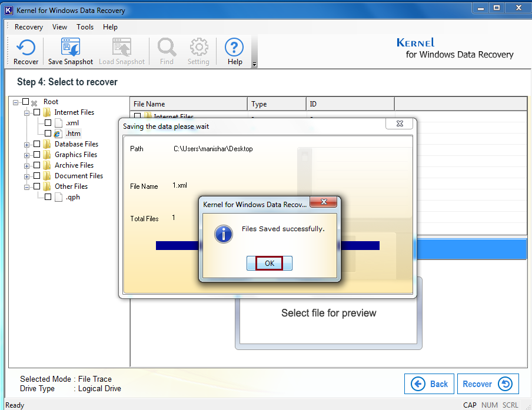Click the Save Snapshot toolbar icon
This screenshot has height=410, width=532.
[71, 47]
